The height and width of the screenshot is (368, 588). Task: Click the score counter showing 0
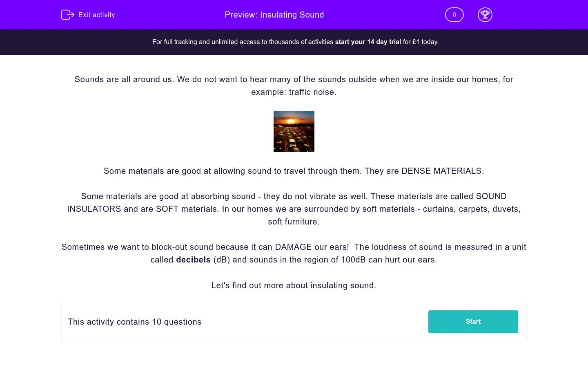pos(454,15)
